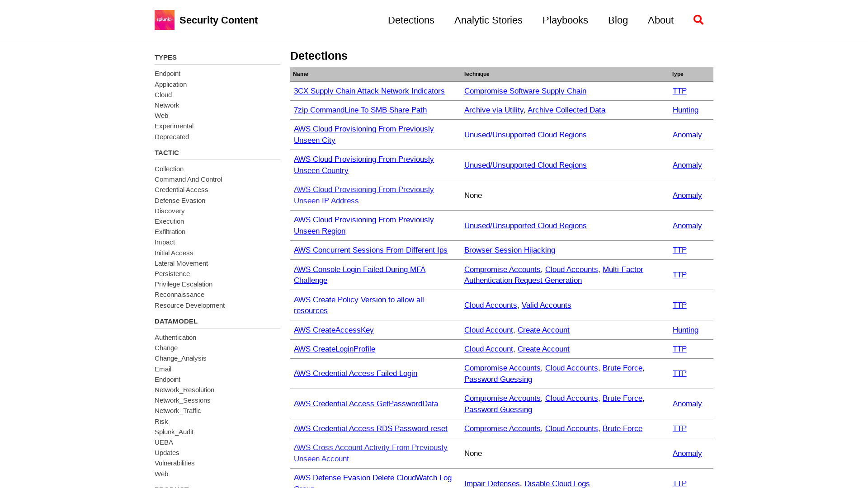Select the Discovery tactic

[170, 211]
